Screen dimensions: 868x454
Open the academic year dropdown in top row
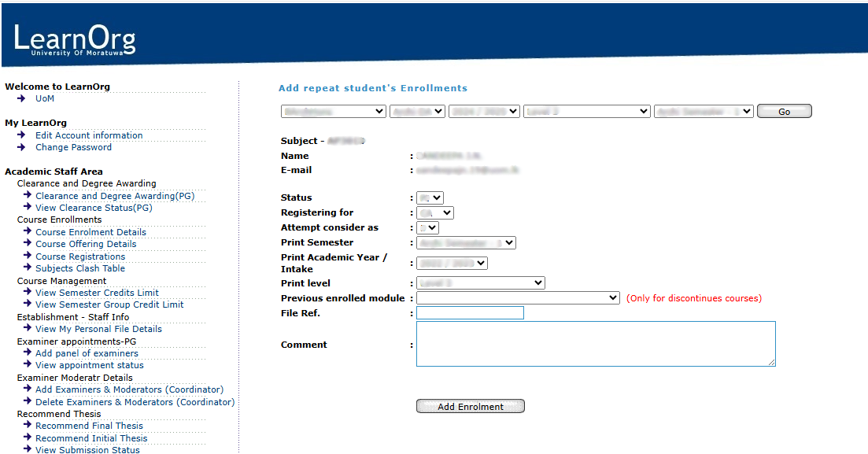coord(485,111)
